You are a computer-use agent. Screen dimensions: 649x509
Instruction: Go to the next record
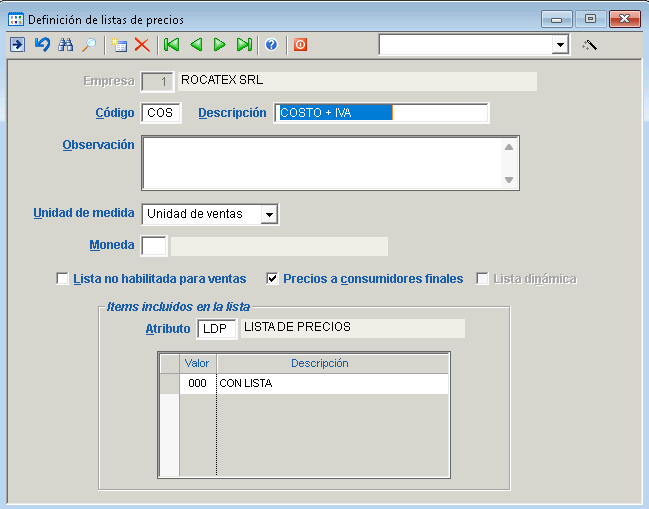219,45
